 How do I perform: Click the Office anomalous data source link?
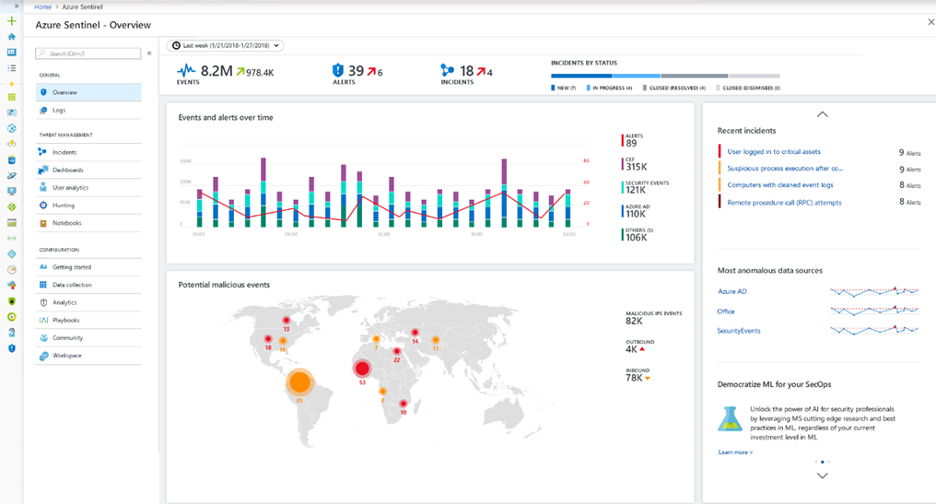pyautogui.click(x=726, y=311)
